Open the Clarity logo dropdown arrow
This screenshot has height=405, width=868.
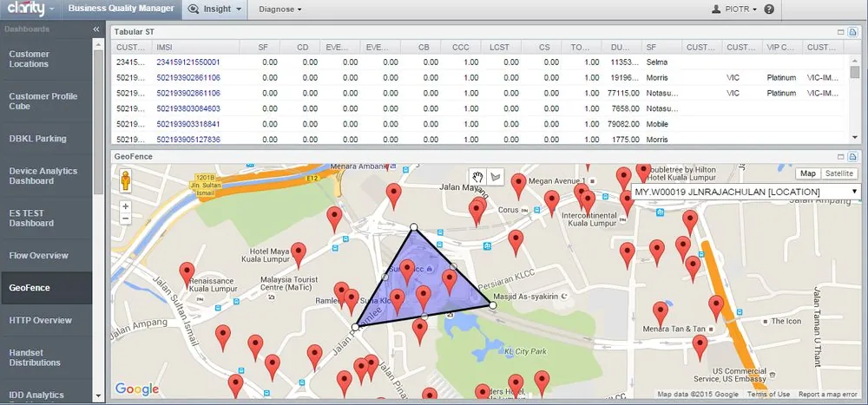pos(52,10)
